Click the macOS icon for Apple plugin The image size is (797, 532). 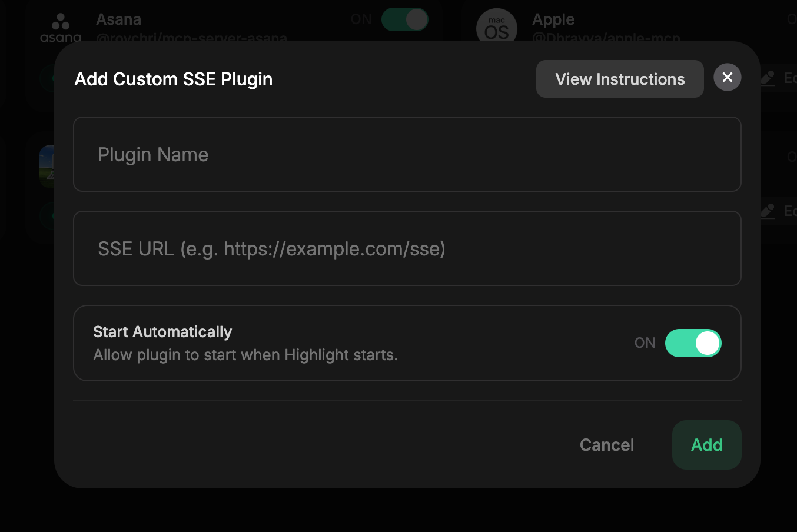click(x=496, y=26)
